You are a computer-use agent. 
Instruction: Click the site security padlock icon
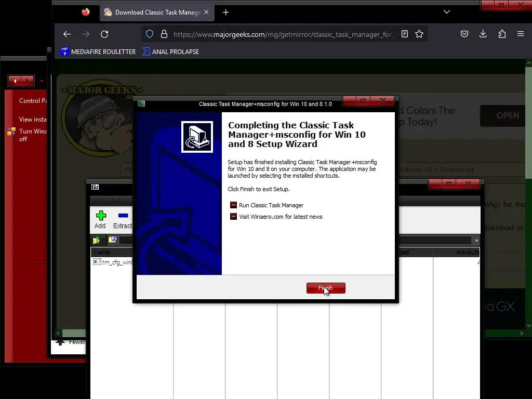point(164,34)
